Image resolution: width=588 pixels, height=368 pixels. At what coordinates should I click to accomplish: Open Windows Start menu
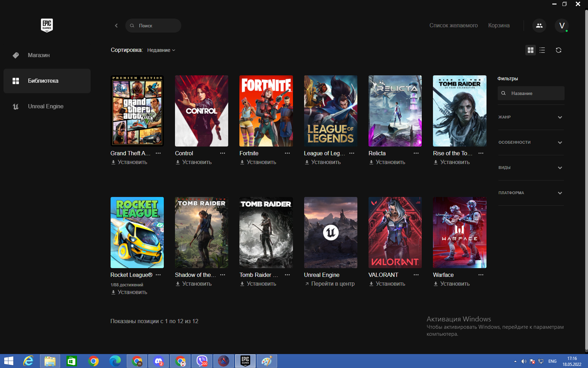pyautogui.click(x=8, y=361)
